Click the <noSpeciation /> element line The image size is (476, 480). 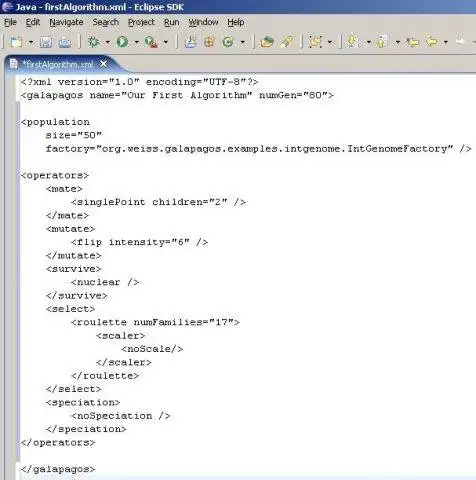tap(121, 416)
